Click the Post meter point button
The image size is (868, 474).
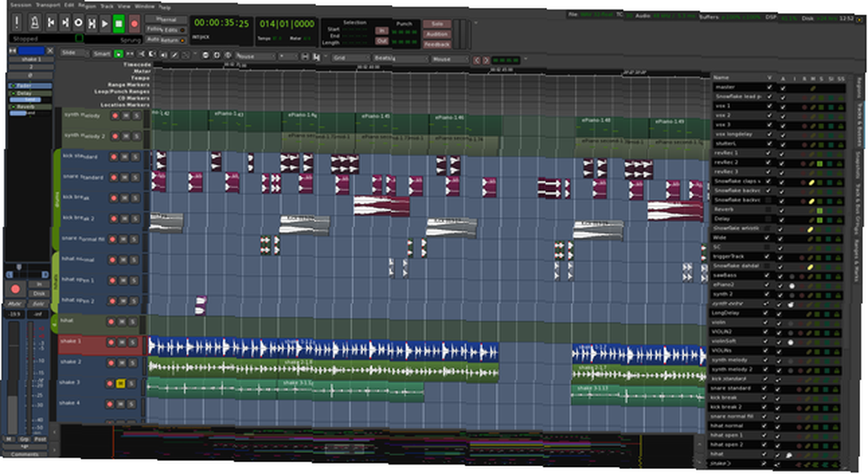40,439
